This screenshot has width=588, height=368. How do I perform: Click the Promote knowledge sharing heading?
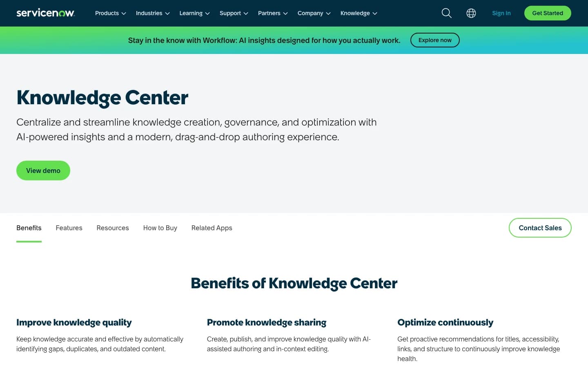(267, 323)
